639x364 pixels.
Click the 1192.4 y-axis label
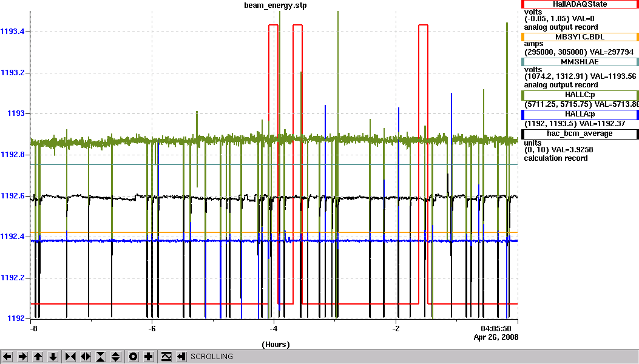click(x=13, y=237)
